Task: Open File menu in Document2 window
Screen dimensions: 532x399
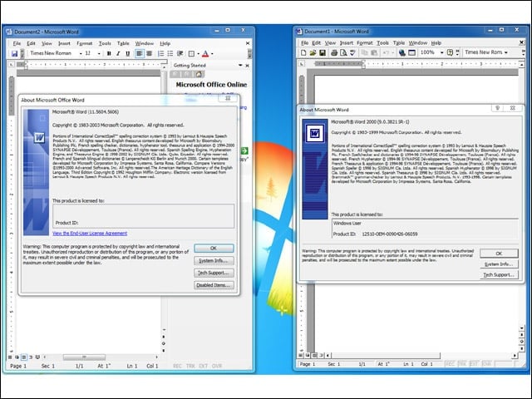Action: pos(17,43)
